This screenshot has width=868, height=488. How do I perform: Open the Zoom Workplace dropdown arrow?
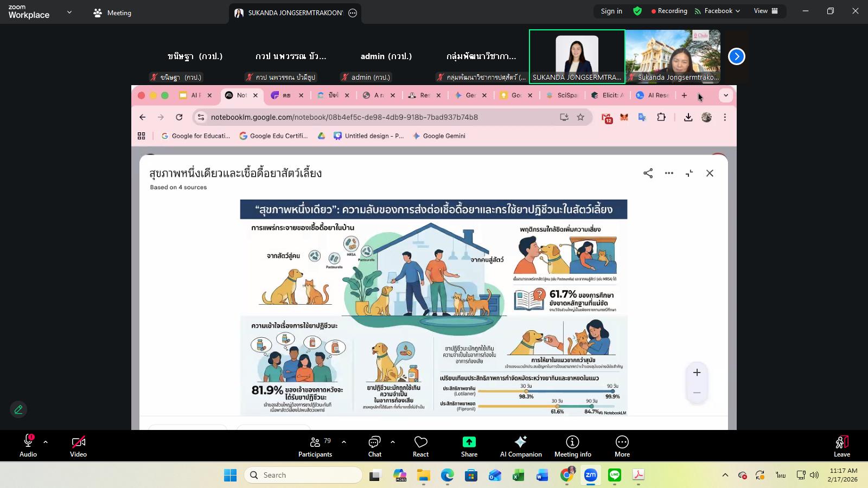tap(69, 12)
